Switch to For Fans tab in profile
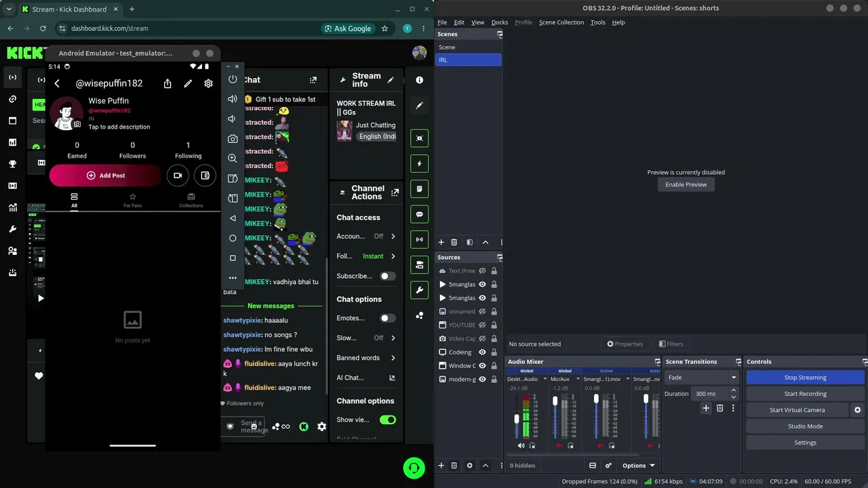Screen dimensions: 868x488 (x=132, y=201)
